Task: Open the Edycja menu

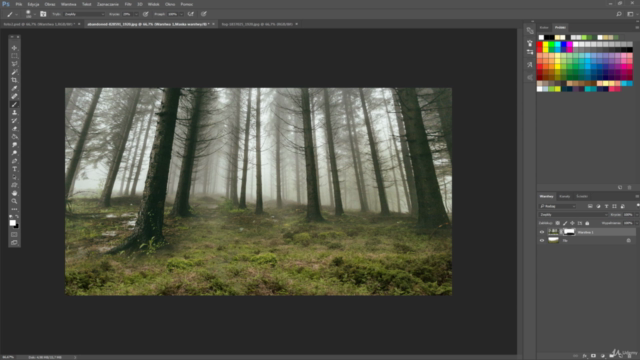Action: point(33,4)
